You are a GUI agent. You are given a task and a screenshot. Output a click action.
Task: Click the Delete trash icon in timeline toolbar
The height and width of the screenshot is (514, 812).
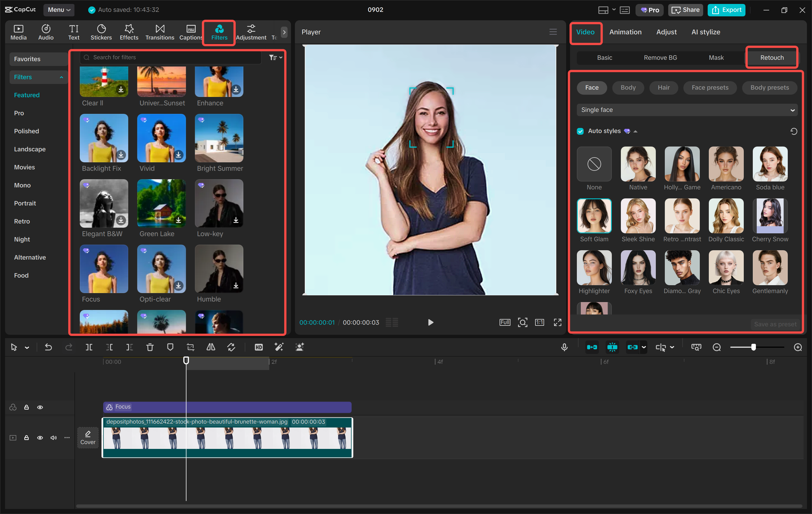tap(150, 347)
